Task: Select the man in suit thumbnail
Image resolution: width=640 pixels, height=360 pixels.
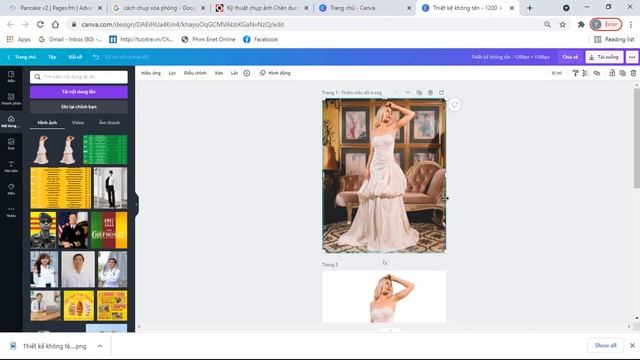Action: (x=110, y=188)
